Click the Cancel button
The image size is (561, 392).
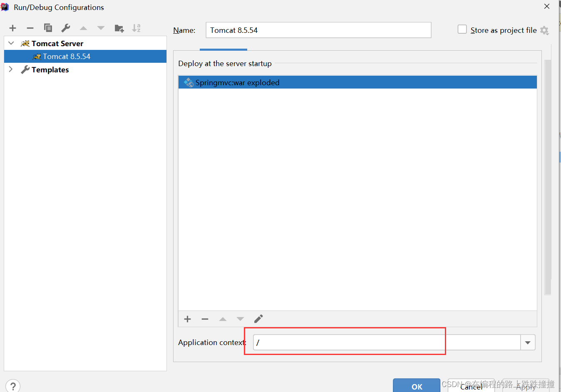(471, 386)
